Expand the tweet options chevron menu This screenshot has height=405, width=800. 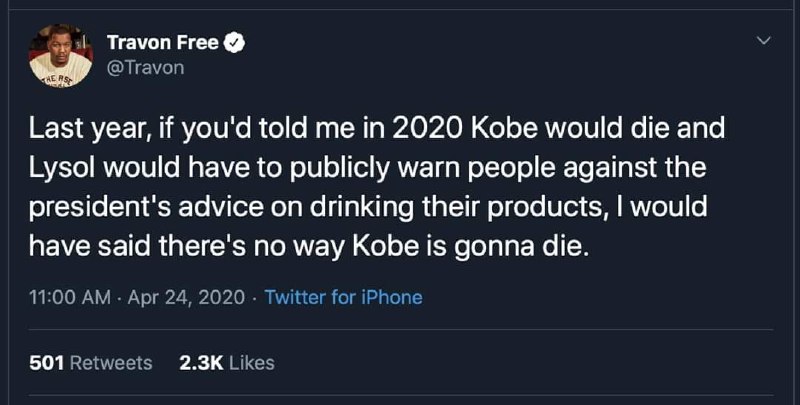[x=763, y=40]
